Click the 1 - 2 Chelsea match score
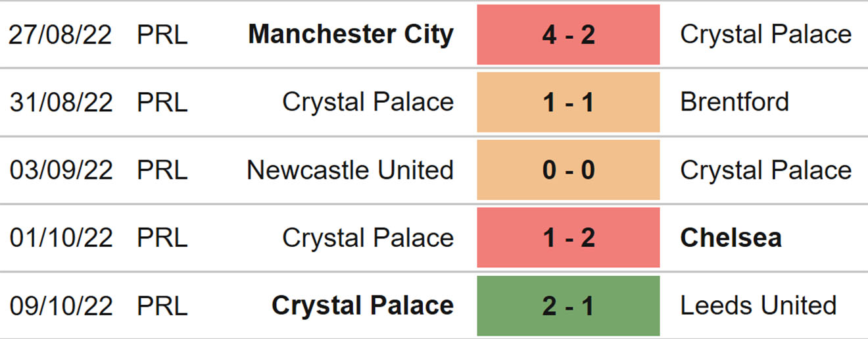Screen dimensions: 868x339 pos(568,238)
